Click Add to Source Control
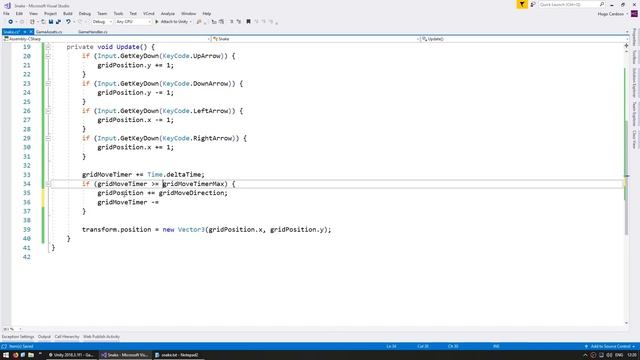The height and width of the screenshot is (360, 640). coord(610,347)
